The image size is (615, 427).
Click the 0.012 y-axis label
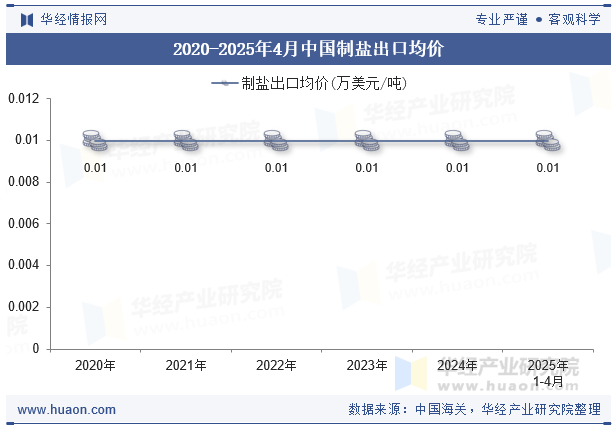(24, 98)
